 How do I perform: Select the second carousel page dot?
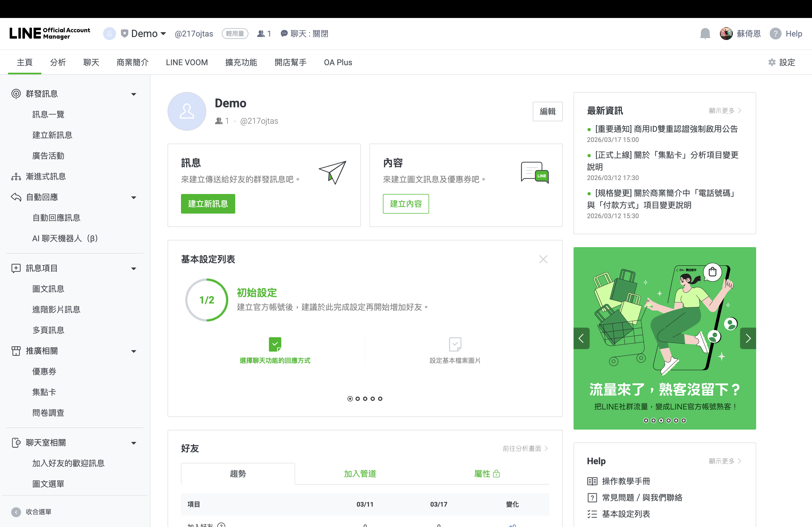tap(358, 398)
